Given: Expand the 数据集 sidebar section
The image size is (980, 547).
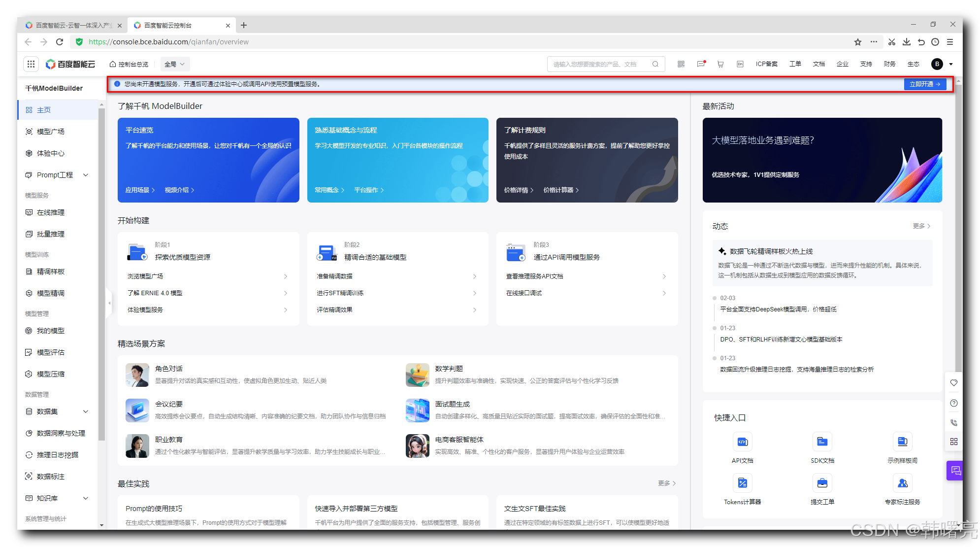Looking at the screenshot, I should tap(86, 411).
